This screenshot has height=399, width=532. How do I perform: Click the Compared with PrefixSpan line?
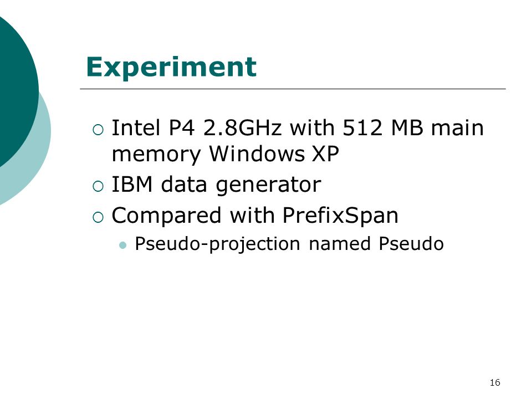coord(255,216)
